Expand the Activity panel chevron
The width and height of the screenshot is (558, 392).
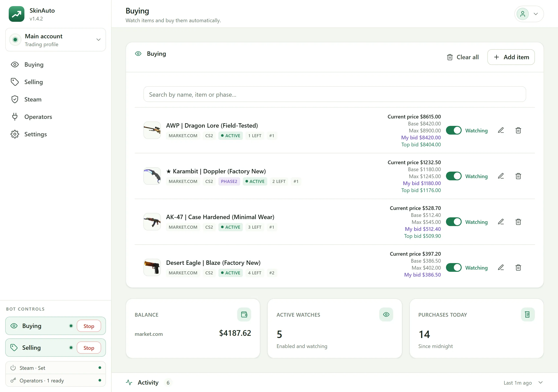541,383
